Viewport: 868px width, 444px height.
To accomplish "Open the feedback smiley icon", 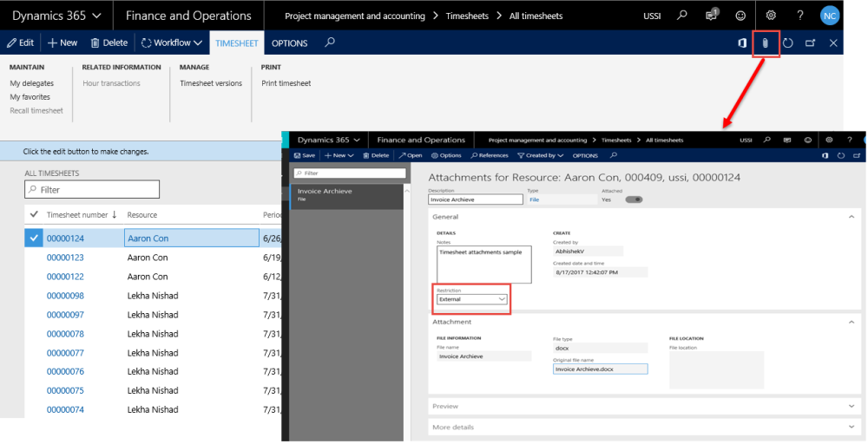I will pyautogui.click(x=740, y=16).
